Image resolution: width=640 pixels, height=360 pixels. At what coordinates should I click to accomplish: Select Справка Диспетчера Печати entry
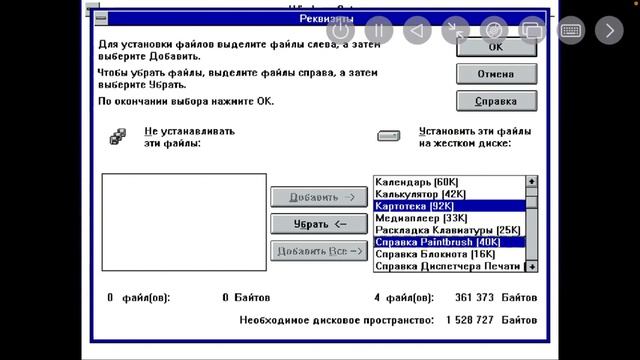(x=450, y=266)
